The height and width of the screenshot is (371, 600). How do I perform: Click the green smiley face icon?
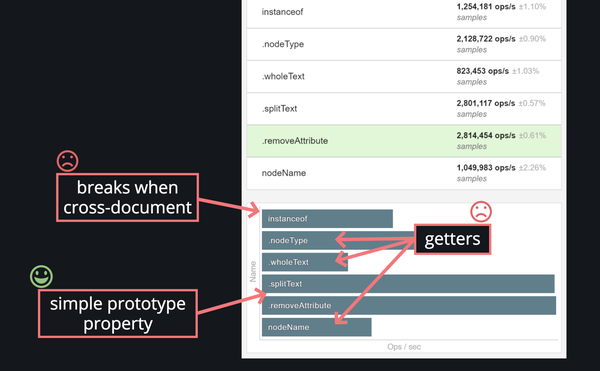point(41,276)
